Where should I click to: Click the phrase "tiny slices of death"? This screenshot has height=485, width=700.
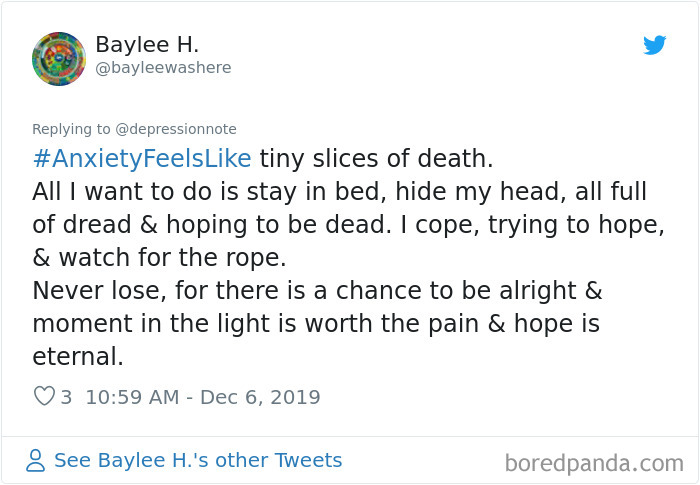coord(376,159)
